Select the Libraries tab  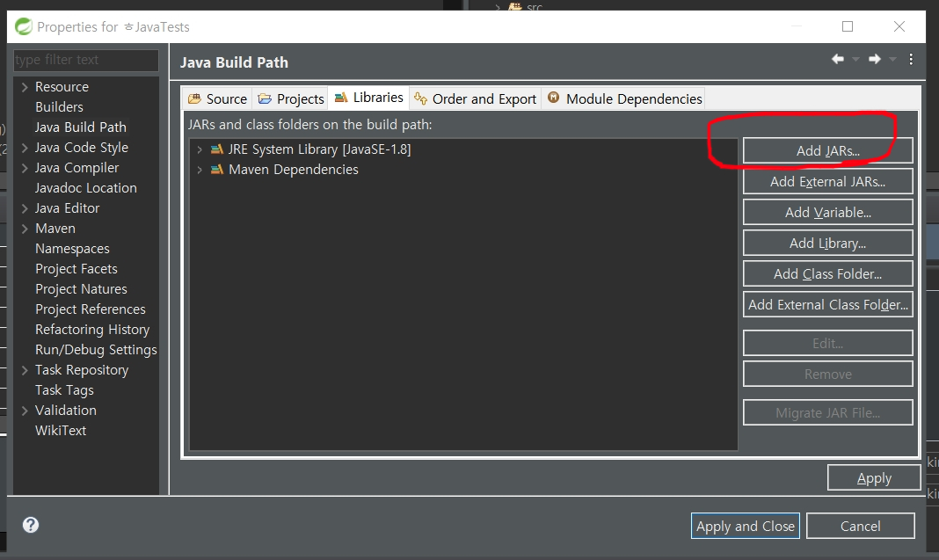pyautogui.click(x=368, y=98)
